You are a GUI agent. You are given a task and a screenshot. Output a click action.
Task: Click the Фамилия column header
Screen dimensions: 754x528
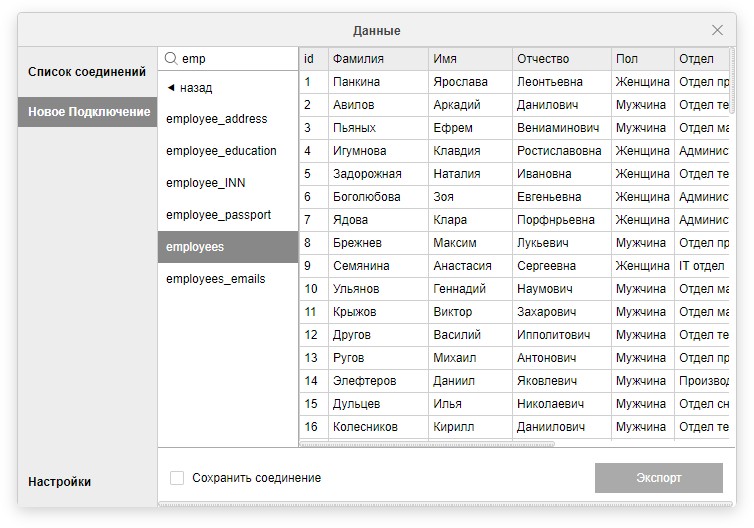point(358,59)
